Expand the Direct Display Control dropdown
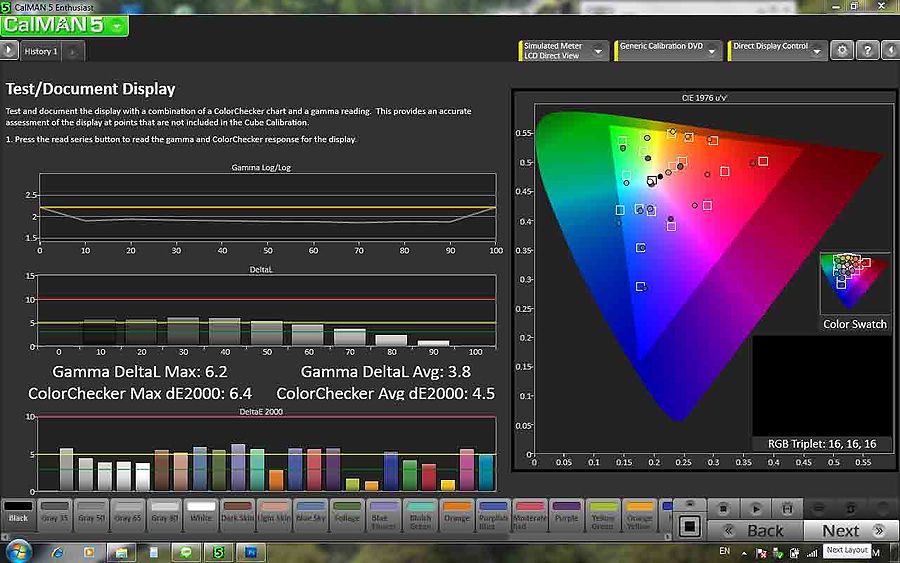This screenshot has height=563, width=900. tap(816, 51)
